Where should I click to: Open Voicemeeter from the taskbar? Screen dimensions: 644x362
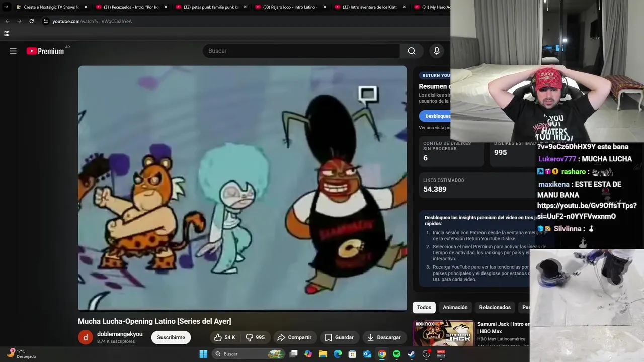tap(441, 354)
